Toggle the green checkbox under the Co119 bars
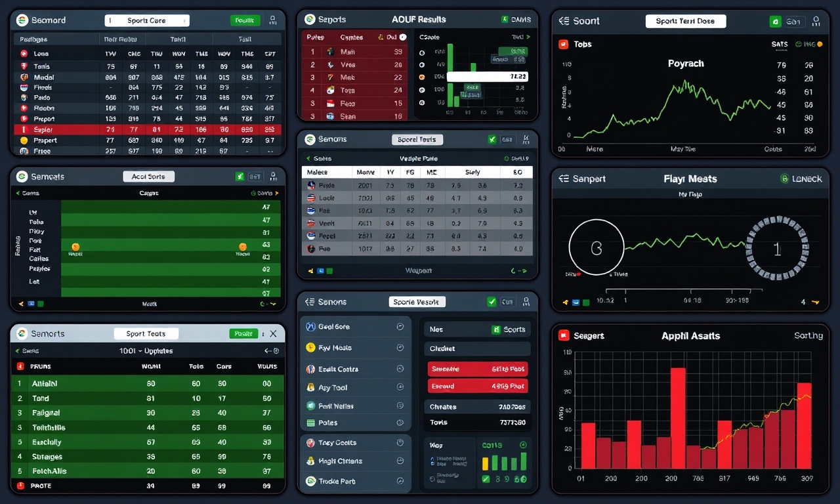840x504 pixels. 486,479
